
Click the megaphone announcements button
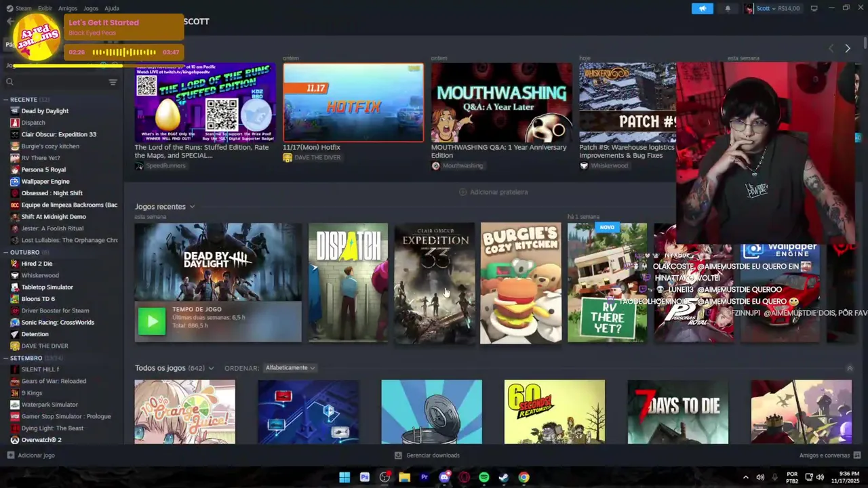tap(703, 8)
